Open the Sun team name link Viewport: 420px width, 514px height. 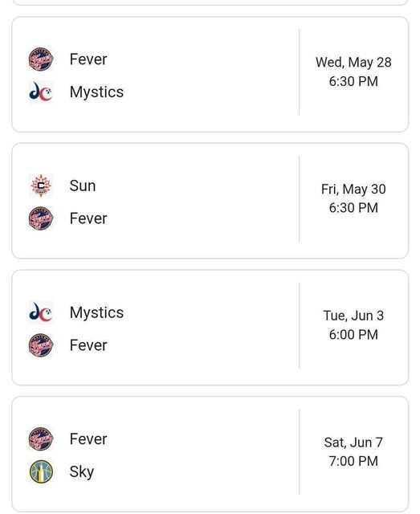(x=83, y=186)
